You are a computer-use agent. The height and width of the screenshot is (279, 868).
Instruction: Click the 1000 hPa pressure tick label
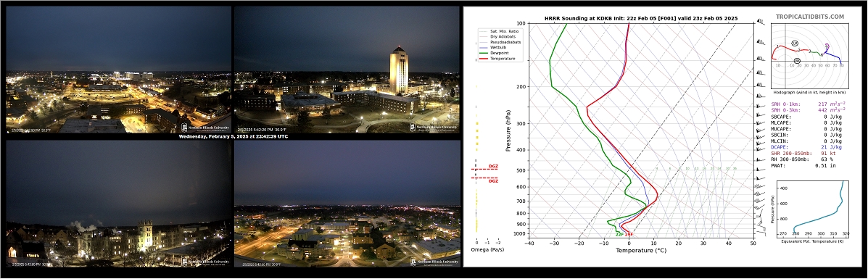518,234
